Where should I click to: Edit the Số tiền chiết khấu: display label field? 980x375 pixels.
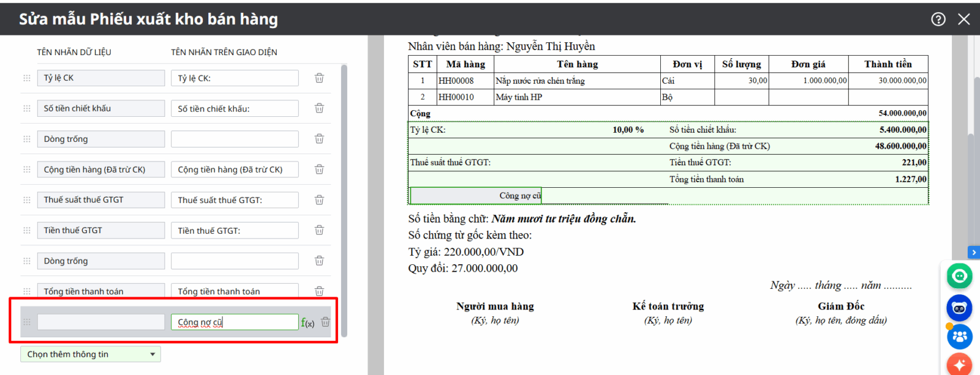click(235, 108)
